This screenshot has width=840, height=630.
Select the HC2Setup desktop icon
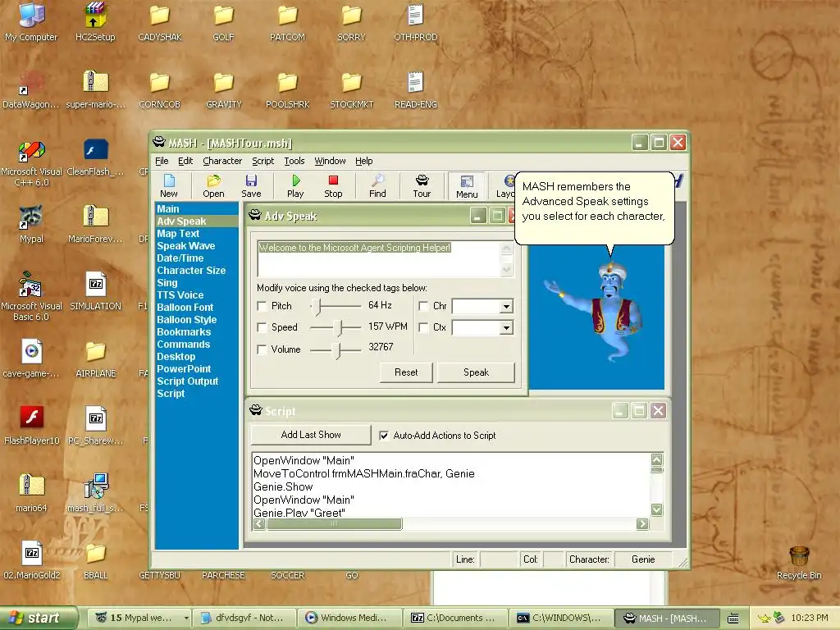[95, 21]
